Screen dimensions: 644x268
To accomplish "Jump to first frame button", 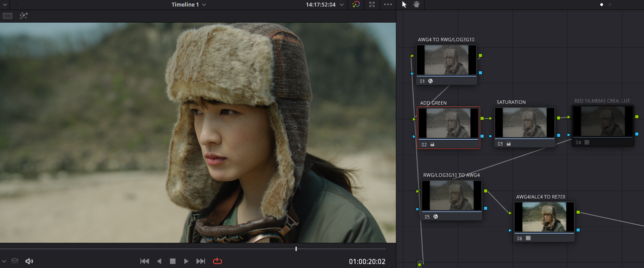I will pos(144,261).
